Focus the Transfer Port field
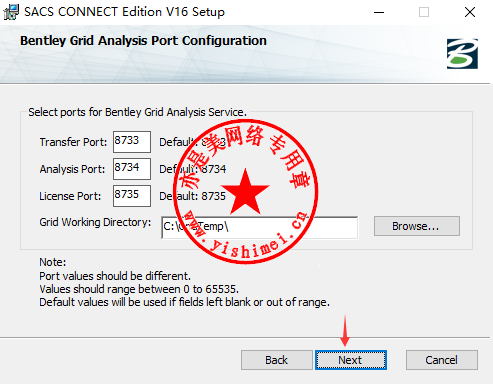The height and width of the screenshot is (384, 493). pos(132,142)
